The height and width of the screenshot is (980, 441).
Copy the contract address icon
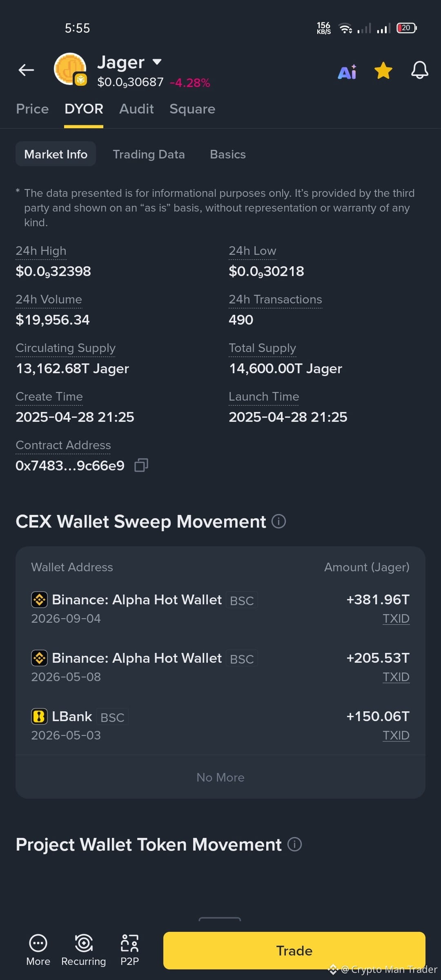click(141, 465)
